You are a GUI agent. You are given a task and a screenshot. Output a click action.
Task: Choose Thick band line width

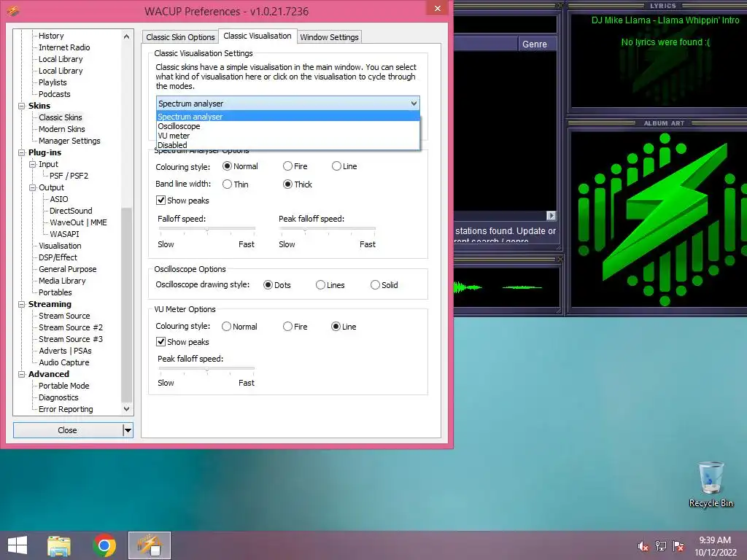tap(298, 184)
